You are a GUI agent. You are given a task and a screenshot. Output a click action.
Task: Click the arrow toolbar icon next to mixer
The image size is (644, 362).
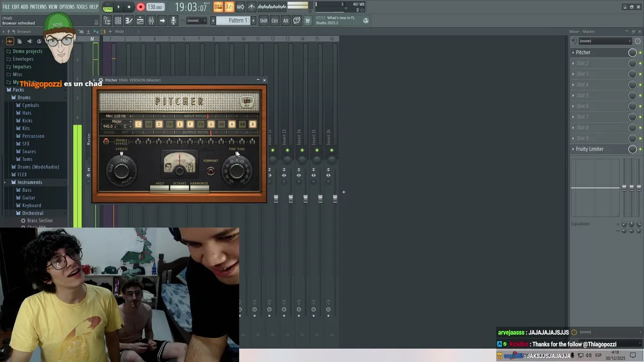pos(162,21)
